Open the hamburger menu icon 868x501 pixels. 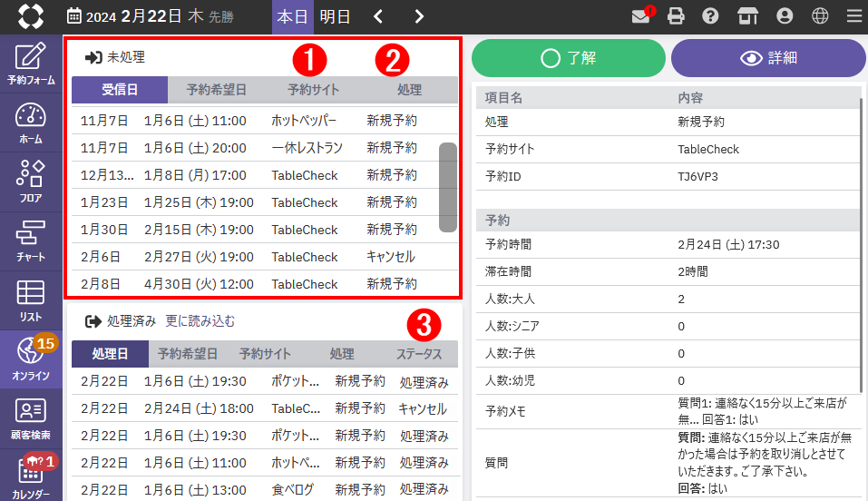(853, 16)
